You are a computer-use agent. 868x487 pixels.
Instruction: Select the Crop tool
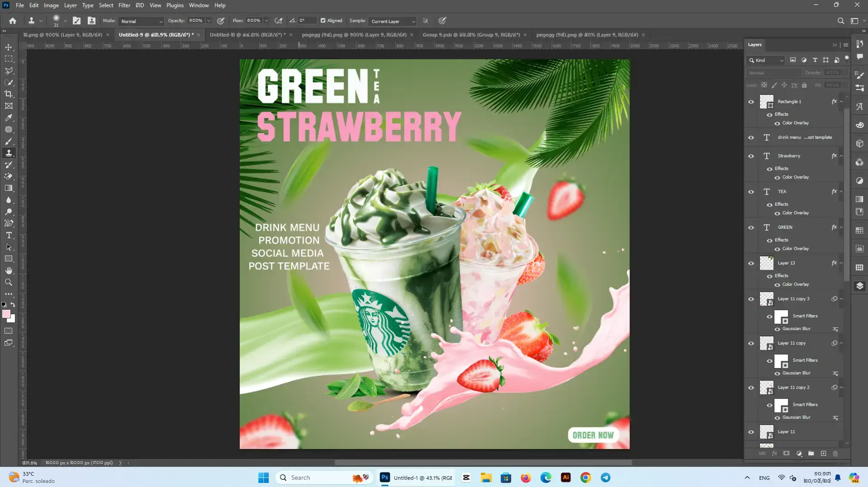(x=9, y=94)
